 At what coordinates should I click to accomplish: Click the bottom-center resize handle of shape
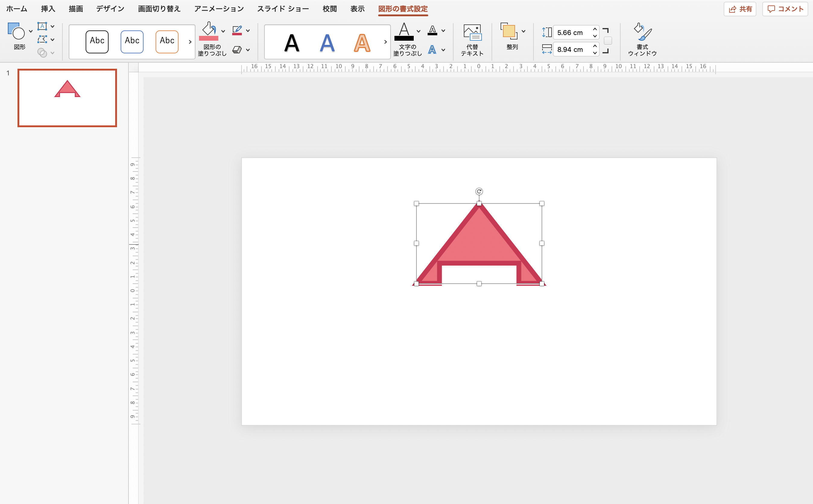click(x=479, y=284)
